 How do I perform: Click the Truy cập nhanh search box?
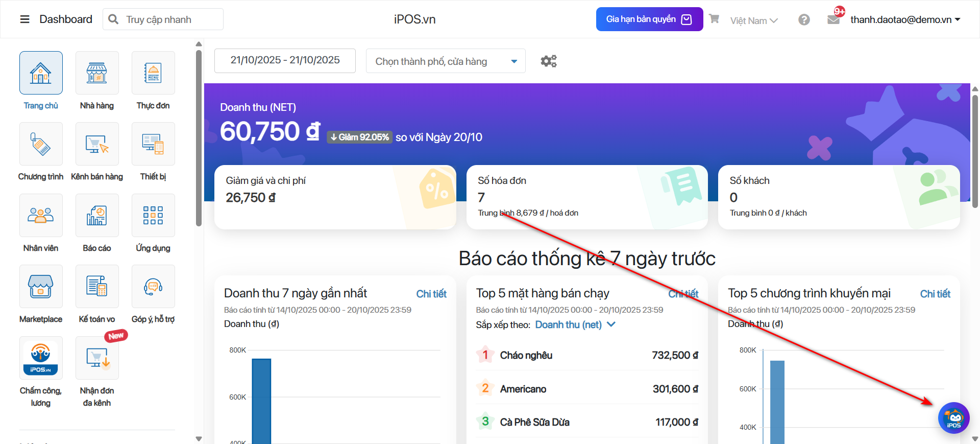click(x=163, y=19)
